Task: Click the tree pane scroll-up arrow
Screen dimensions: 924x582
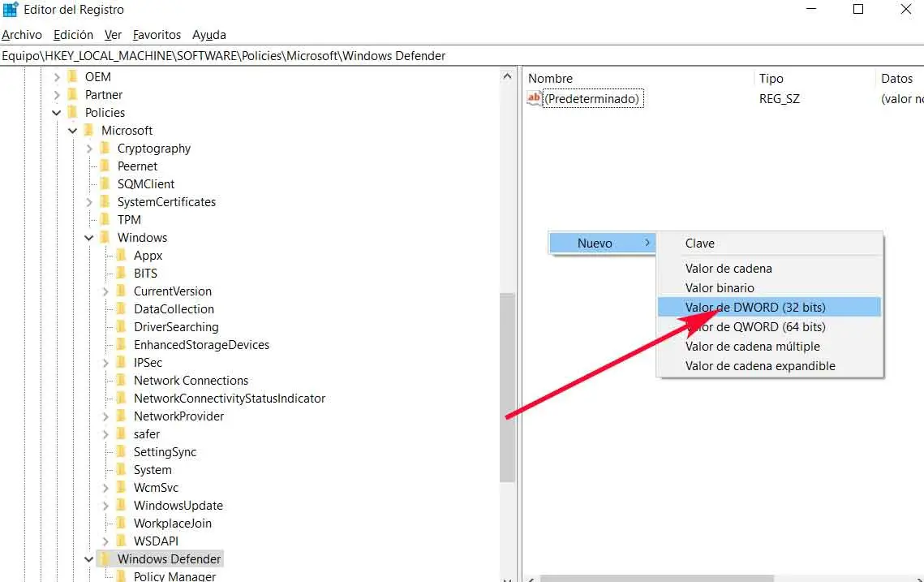Action: [507, 76]
